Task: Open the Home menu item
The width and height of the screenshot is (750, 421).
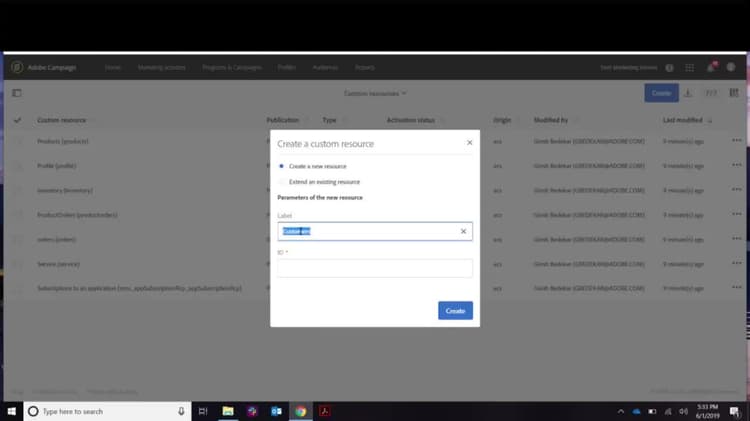Action: [x=112, y=67]
